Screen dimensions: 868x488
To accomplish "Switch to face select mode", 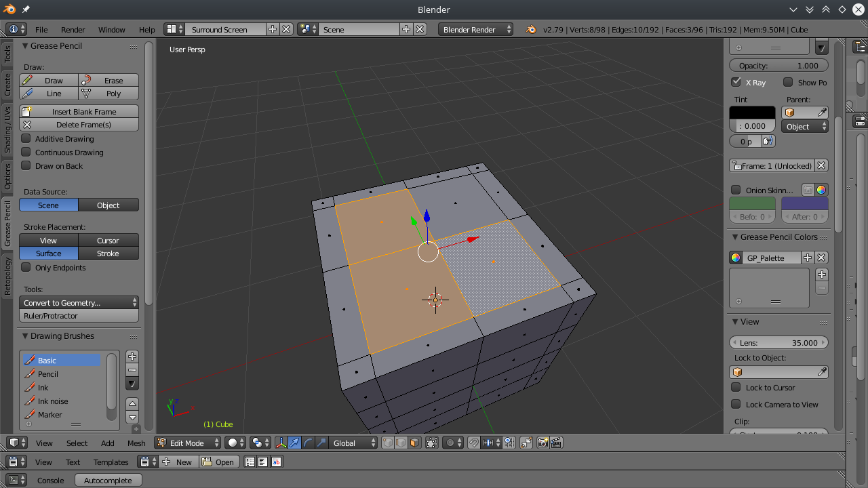I will pyautogui.click(x=414, y=443).
